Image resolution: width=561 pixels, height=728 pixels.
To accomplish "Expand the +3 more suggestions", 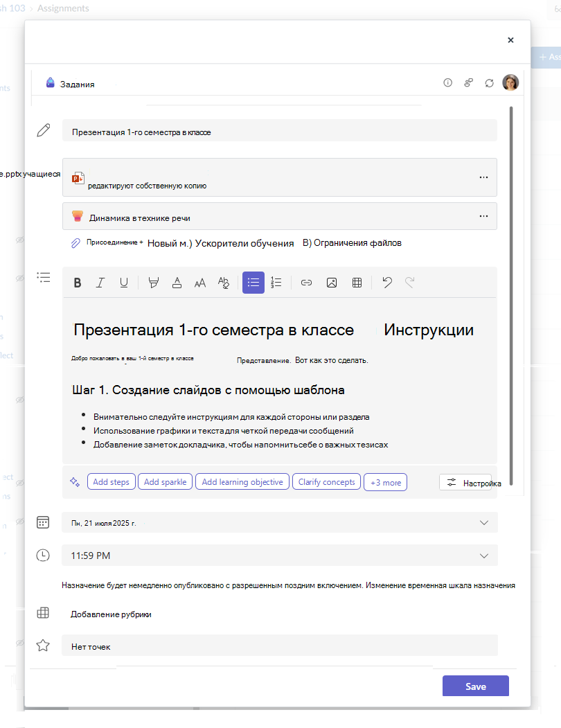I will coord(386,482).
